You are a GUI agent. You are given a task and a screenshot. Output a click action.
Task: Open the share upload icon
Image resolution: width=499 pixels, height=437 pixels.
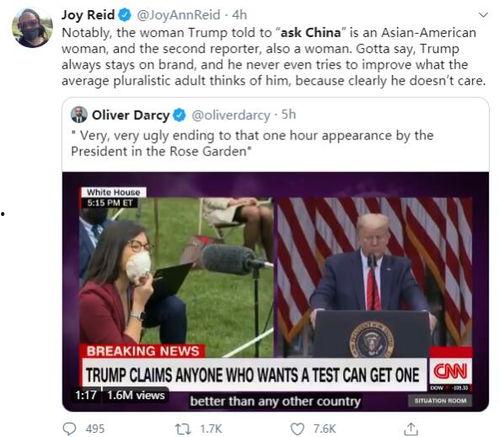(x=411, y=429)
